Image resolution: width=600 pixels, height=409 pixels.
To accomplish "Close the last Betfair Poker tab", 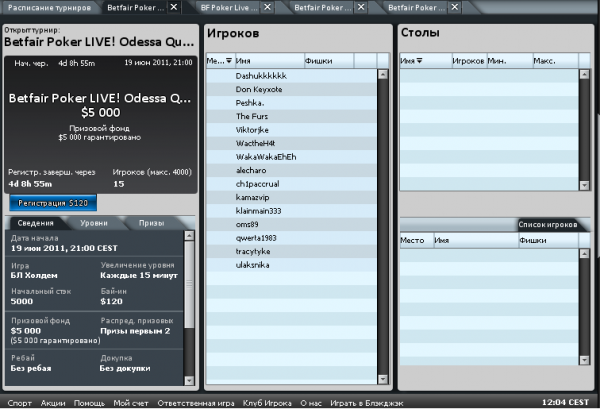I will click(455, 7).
